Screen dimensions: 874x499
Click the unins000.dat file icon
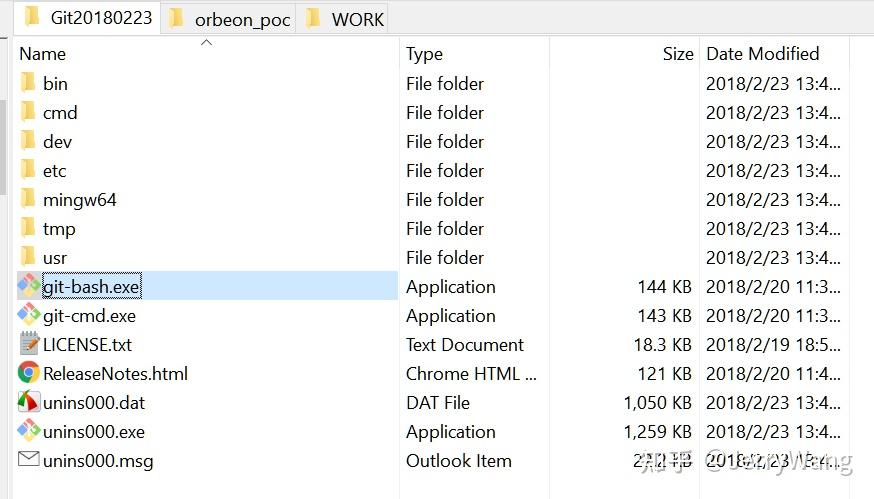(x=28, y=401)
